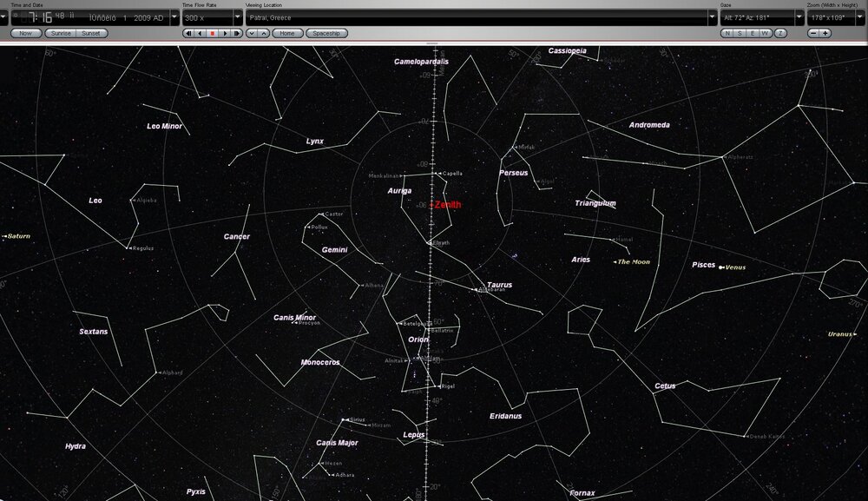The height and width of the screenshot is (501, 868).
Task: Open the Gaze altitude/azimuth dropdown
Action: [799, 16]
